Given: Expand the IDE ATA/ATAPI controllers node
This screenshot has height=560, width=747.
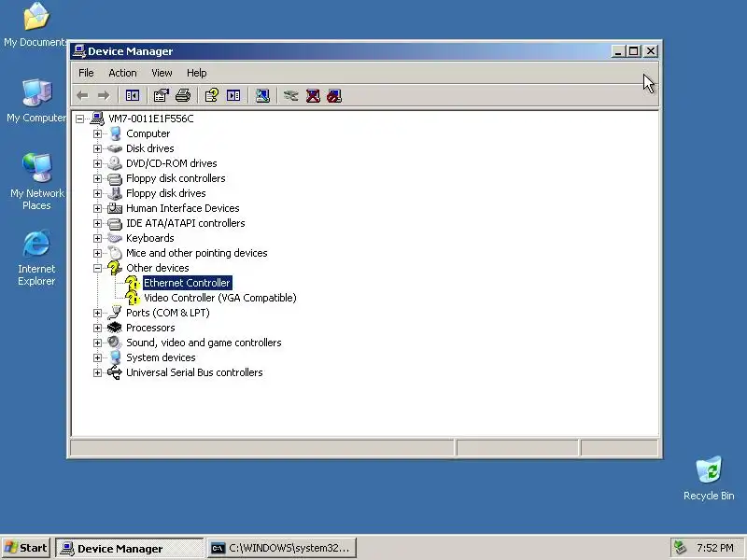Looking at the screenshot, I should click(x=98, y=223).
